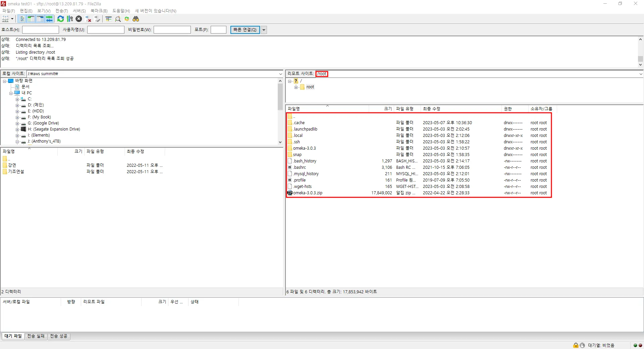Select the omeka-3.0.3 folder icon
This screenshot has width=644, height=349.
(x=290, y=148)
